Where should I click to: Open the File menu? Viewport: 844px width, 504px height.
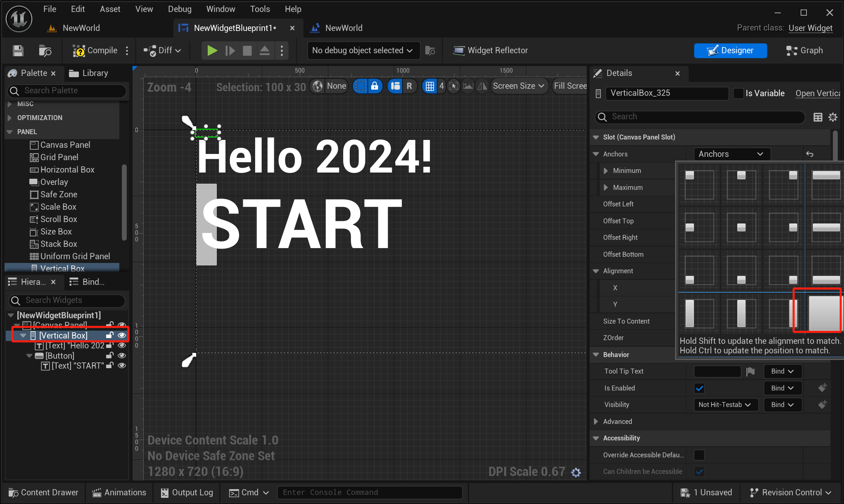[50, 9]
